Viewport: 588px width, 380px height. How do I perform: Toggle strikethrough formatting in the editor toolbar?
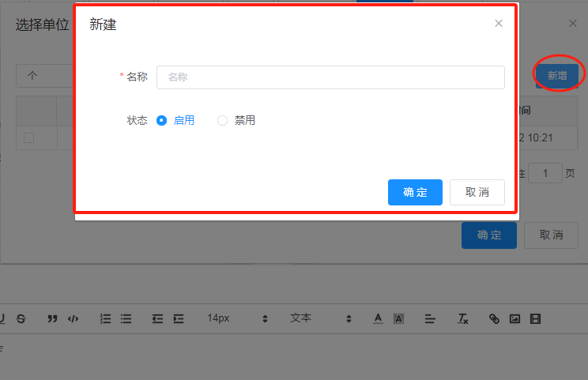21,318
